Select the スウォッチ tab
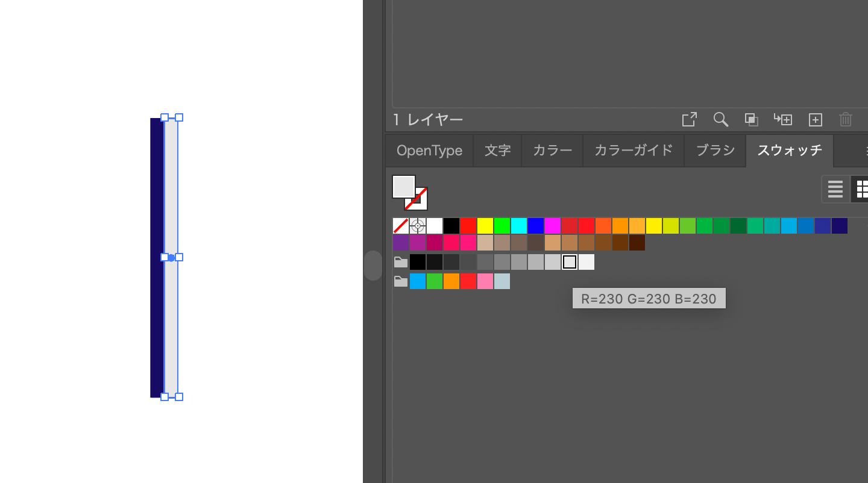Viewport: 868px width, 483px height. pos(790,151)
